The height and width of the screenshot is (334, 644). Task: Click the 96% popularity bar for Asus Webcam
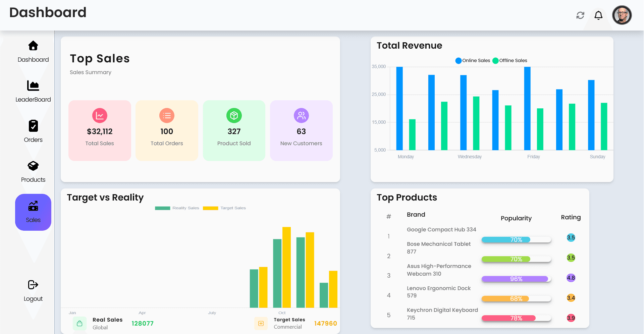pyautogui.click(x=516, y=279)
